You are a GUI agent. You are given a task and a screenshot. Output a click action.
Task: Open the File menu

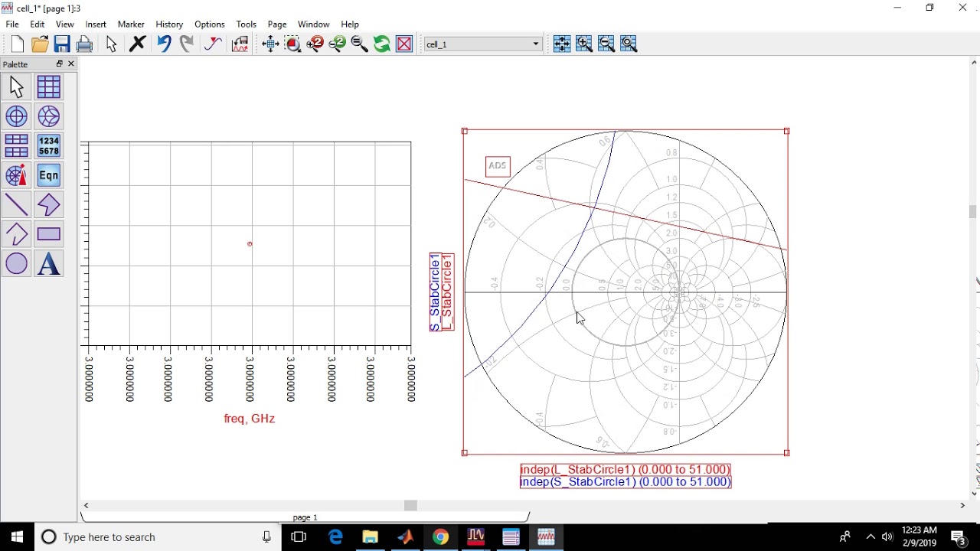(12, 24)
